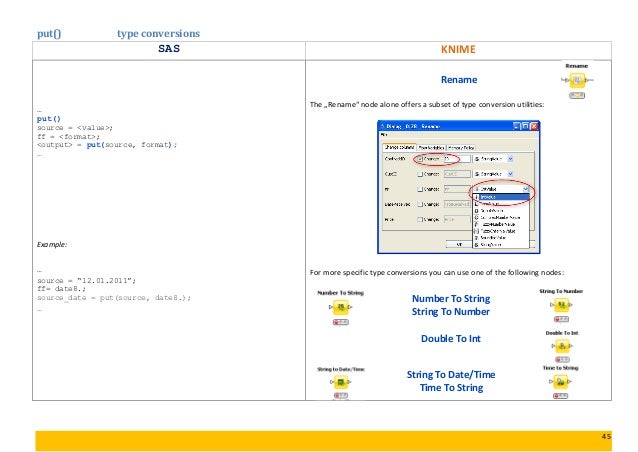The height and width of the screenshot is (452, 638).
Task: Click the "Double To Int" blue heading
Action: point(451,338)
